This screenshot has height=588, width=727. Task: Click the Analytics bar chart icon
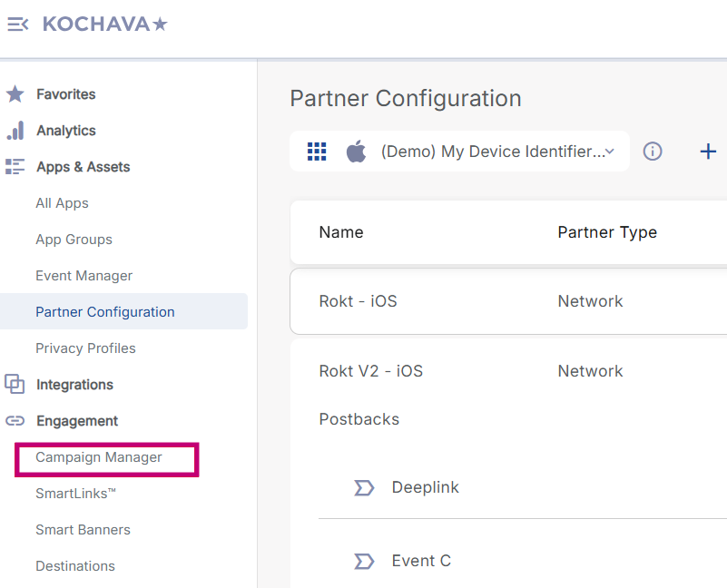pyautogui.click(x=15, y=131)
